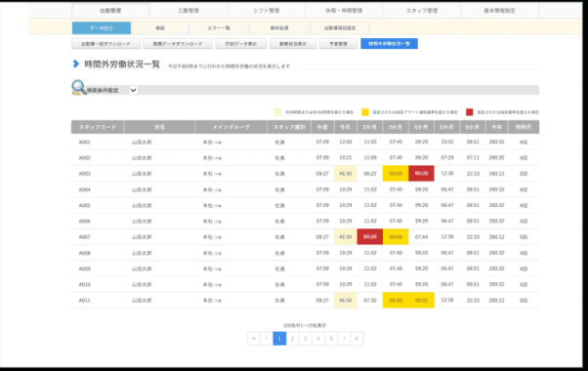
Task: Click the 特例月 column header
Action: (x=524, y=127)
